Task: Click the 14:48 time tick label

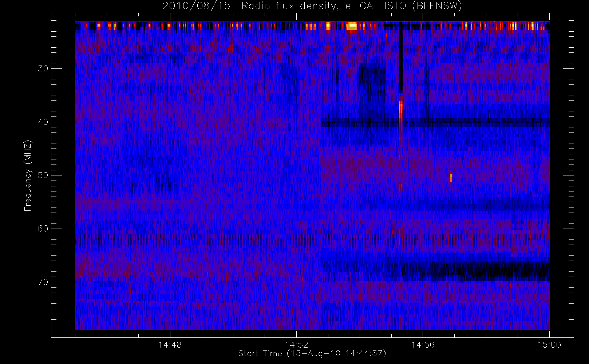Action: click(170, 345)
